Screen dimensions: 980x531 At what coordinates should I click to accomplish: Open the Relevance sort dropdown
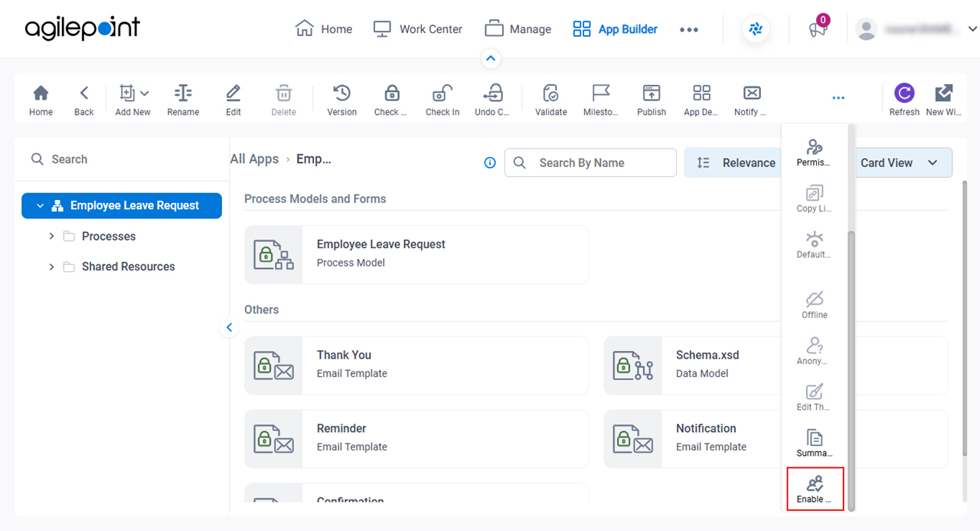[732, 162]
